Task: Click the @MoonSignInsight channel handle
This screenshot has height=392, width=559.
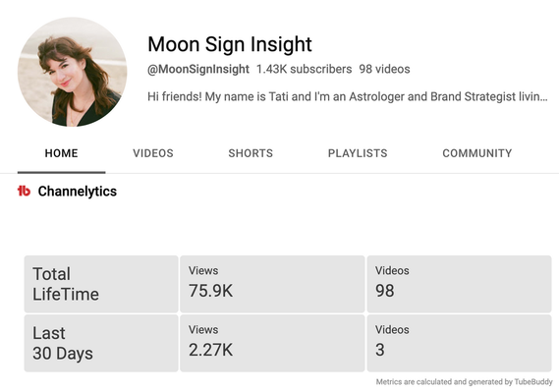Action: [198, 69]
